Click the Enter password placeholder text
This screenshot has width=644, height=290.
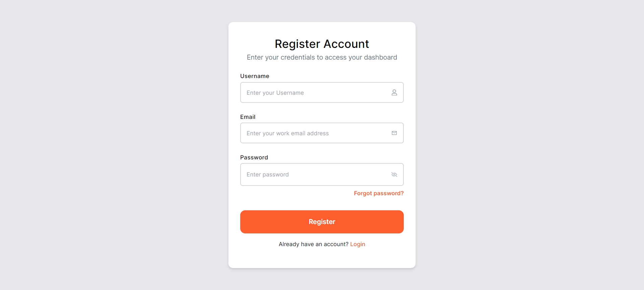pyautogui.click(x=267, y=174)
